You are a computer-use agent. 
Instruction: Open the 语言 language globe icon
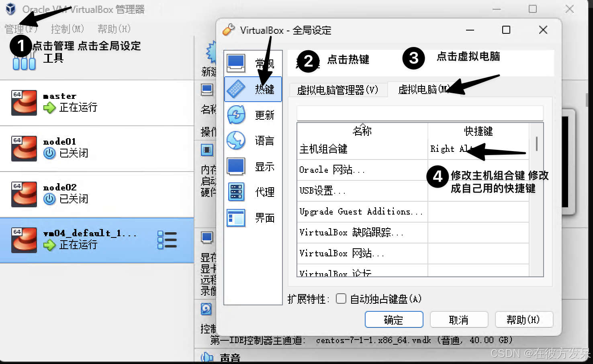click(236, 141)
